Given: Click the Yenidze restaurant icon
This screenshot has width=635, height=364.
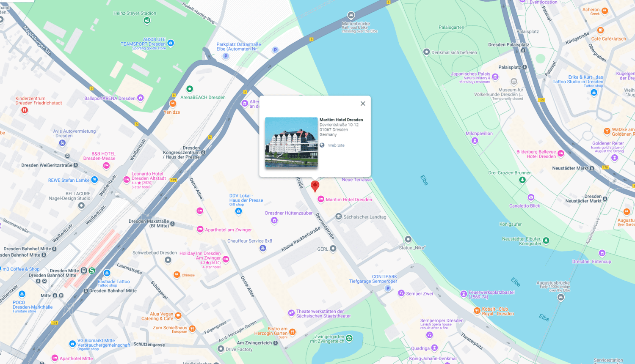Looking at the screenshot, I should [x=173, y=104].
